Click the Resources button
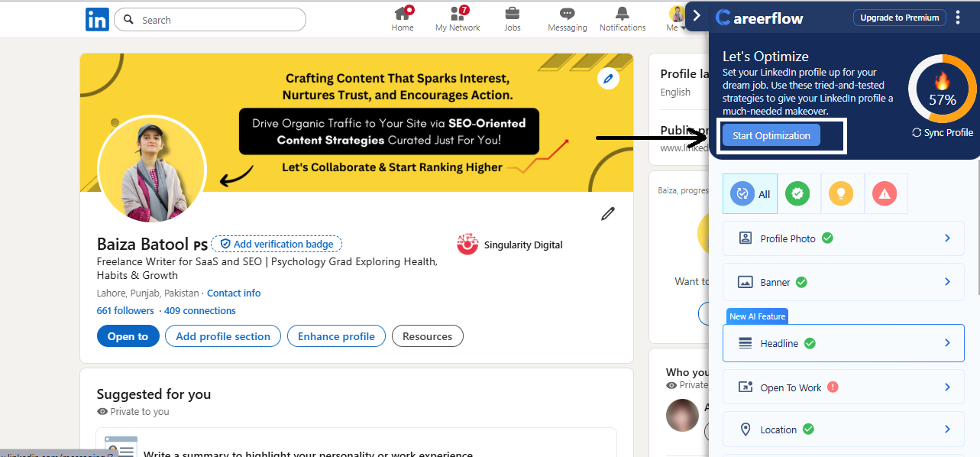Screen dimensions: 980x457 427,336
